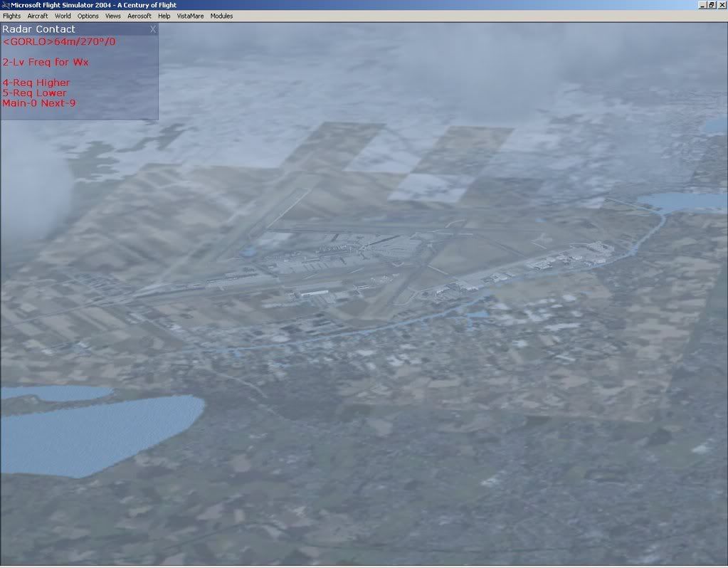Restore down the Flight Simulator window
Screen dimensions: 728x568
pyautogui.click(x=712, y=5)
